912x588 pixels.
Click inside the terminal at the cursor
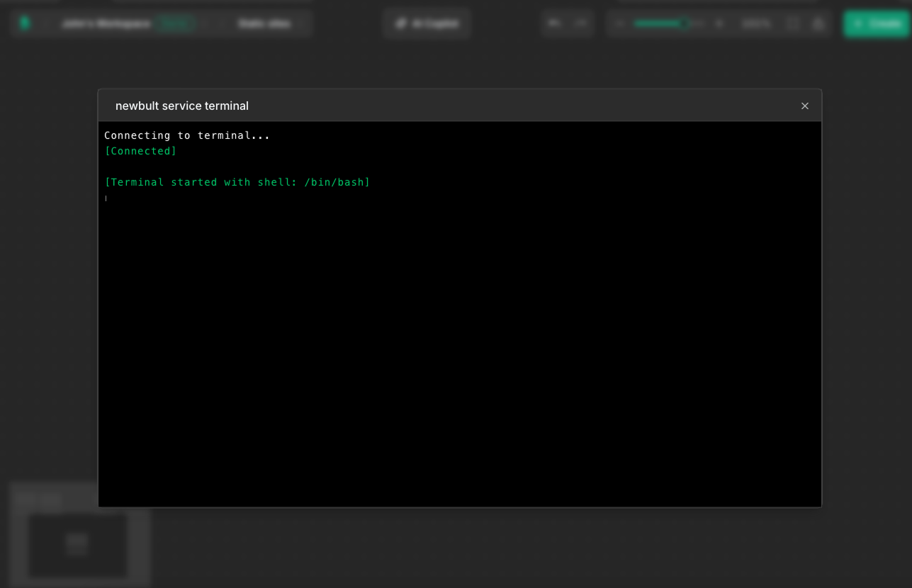[106, 198]
